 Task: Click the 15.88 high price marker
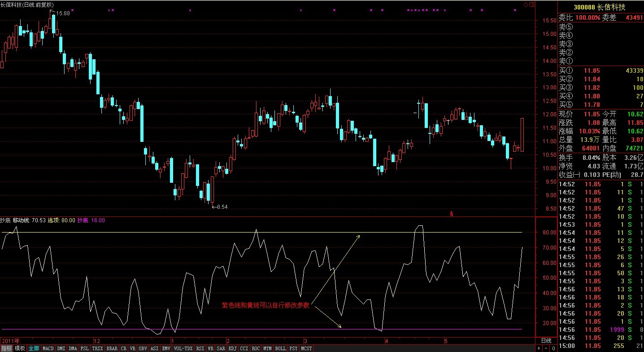62,13
